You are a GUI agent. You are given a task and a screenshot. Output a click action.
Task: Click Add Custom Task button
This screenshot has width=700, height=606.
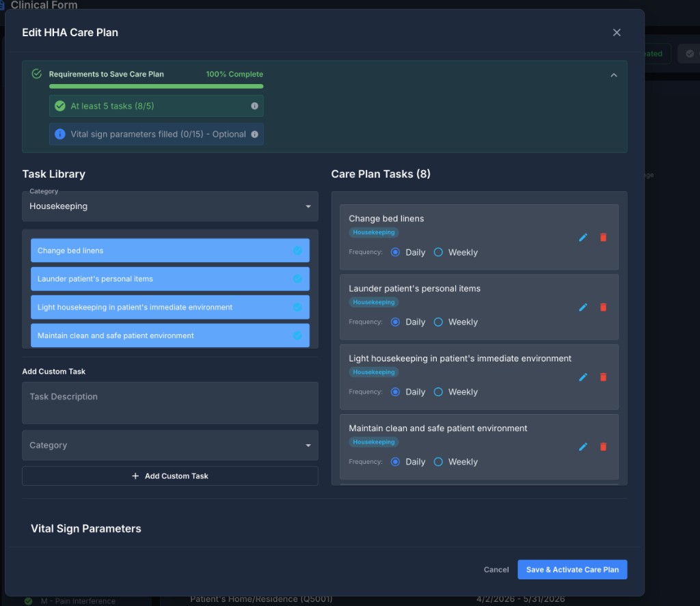pyautogui.click(x=170, y=476)
